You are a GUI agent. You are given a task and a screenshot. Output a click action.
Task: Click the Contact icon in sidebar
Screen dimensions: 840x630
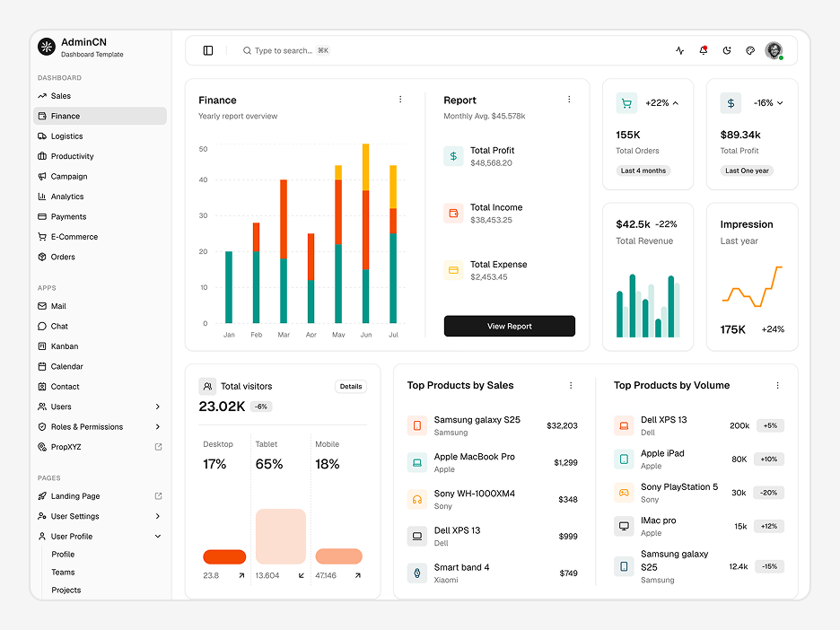click(42, 386)
